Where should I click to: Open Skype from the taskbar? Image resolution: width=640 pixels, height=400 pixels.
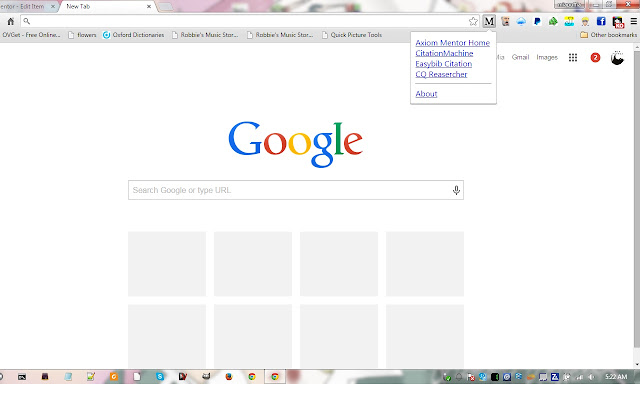point(160,377)
